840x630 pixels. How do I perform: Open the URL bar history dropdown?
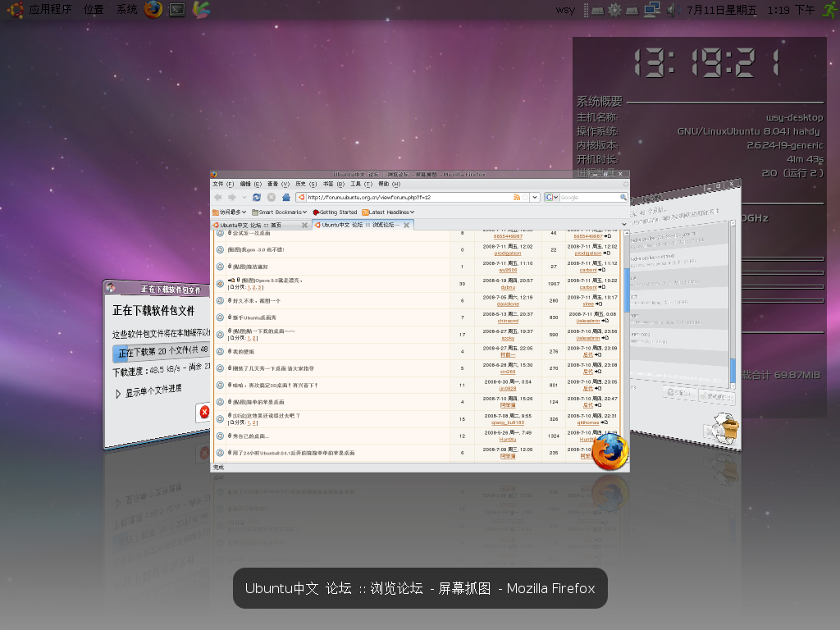535,197
